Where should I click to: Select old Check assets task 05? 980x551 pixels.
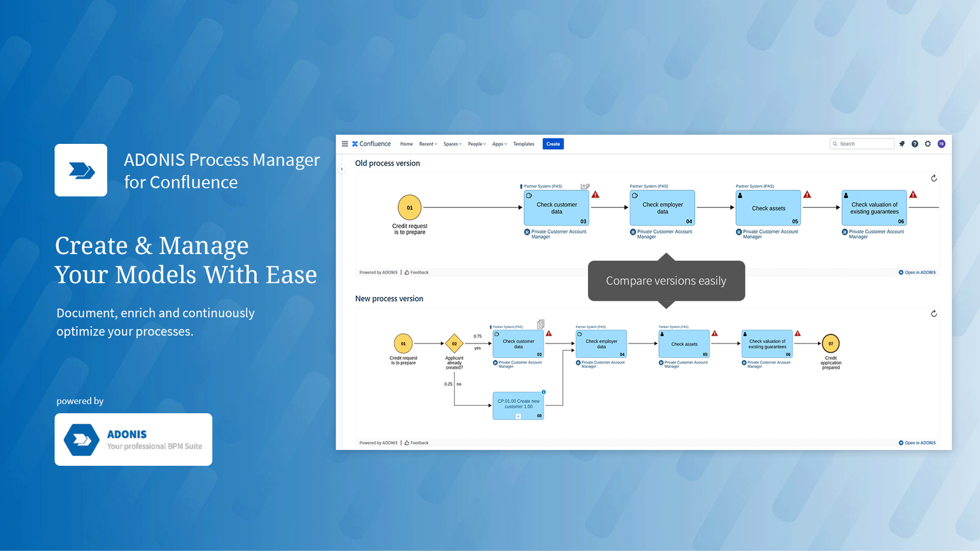pos(768,208)
